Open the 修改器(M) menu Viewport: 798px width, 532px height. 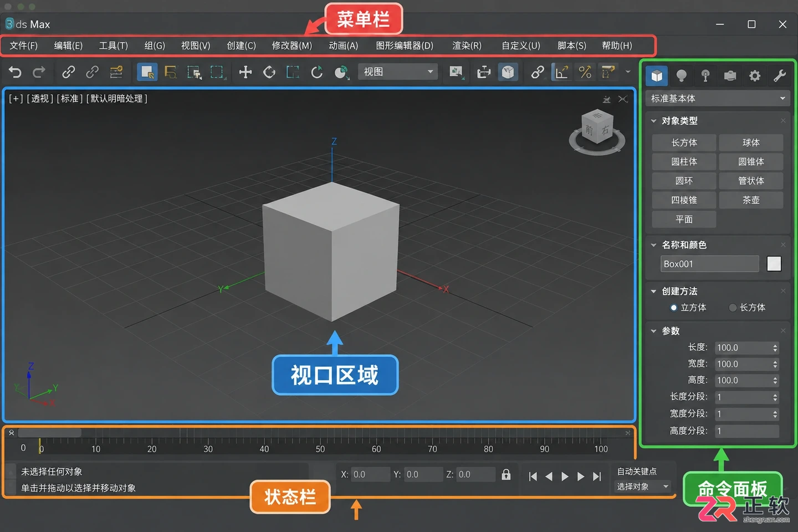(x=292, y=45)
